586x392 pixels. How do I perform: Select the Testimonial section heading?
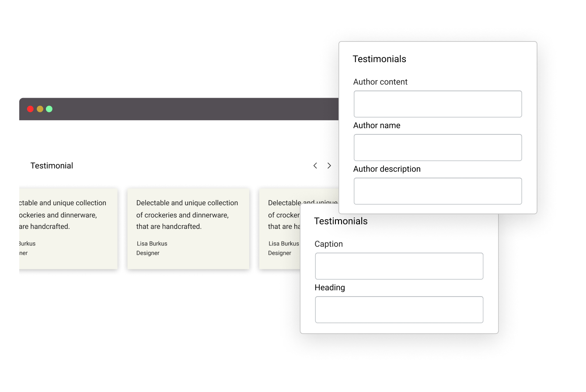pyautogui.click(x=52, y=165)
